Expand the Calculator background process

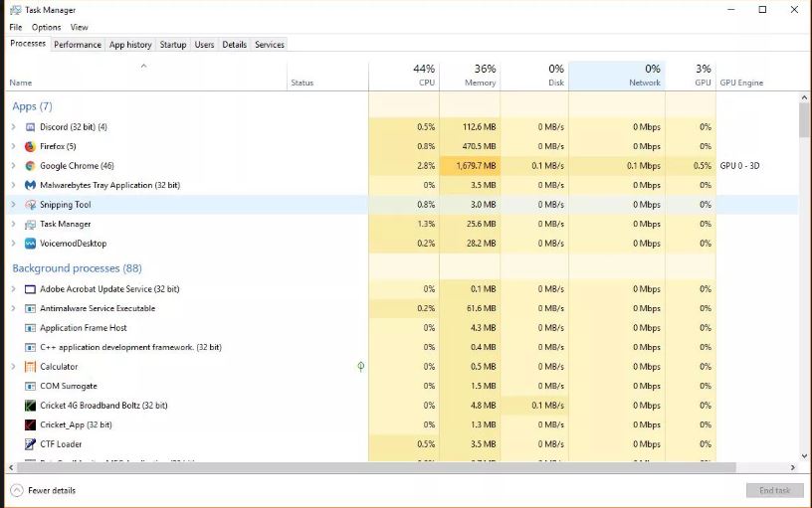pyautogui.click(x=14, y=367)
